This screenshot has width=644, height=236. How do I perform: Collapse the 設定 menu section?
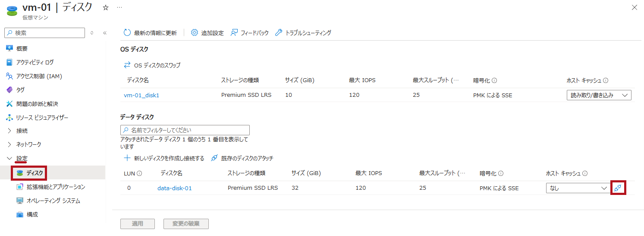9,159
